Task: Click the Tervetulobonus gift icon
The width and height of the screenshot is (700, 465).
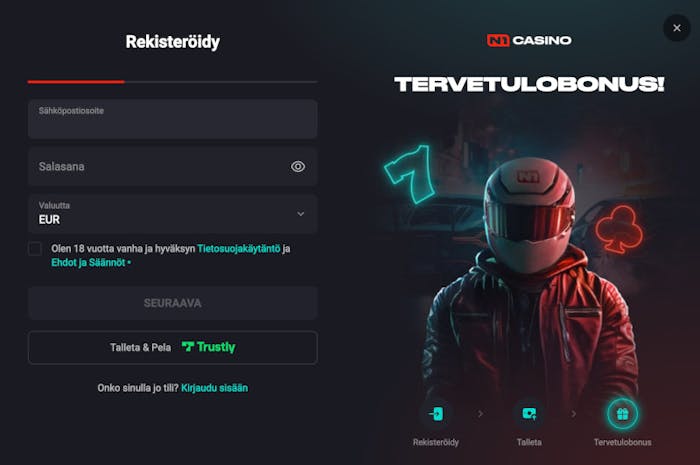Action: click(x=622, y=414)
